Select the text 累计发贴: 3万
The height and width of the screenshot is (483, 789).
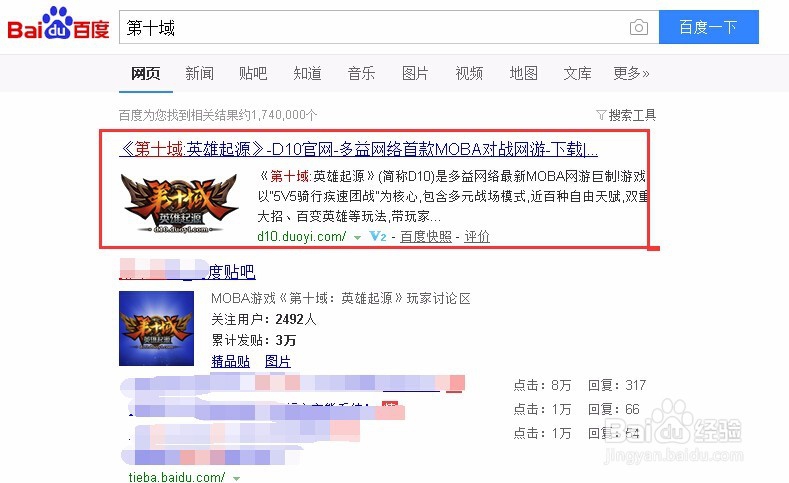(x=254, y=340)
